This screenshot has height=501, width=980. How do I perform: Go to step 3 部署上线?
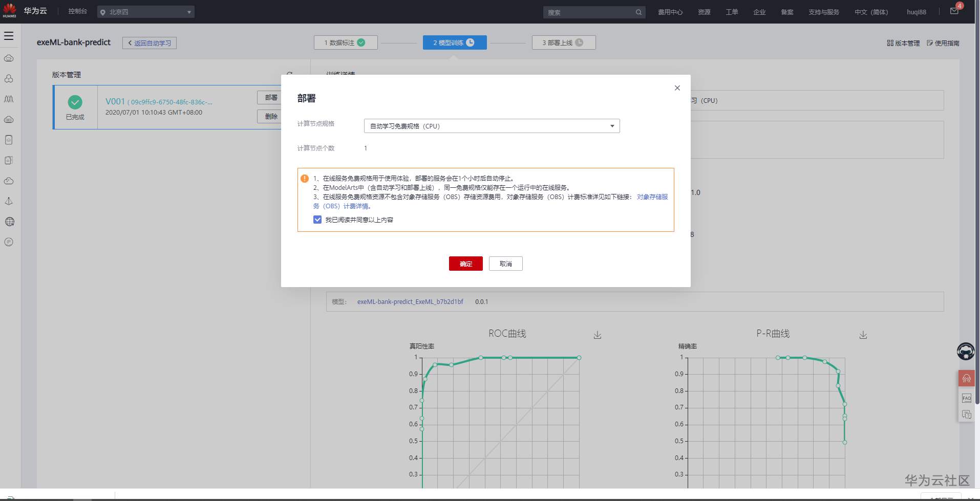point(564,42)
